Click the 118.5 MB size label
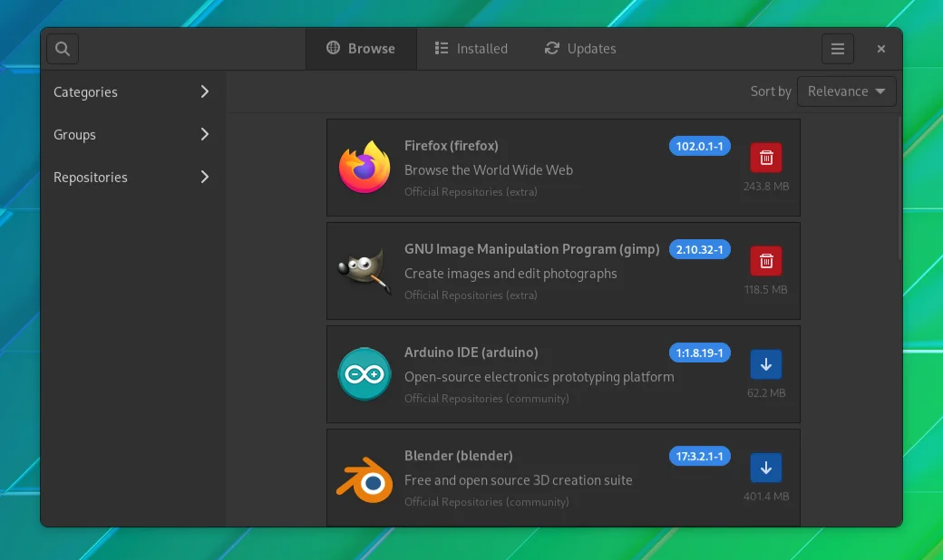 tap(765, 290)
